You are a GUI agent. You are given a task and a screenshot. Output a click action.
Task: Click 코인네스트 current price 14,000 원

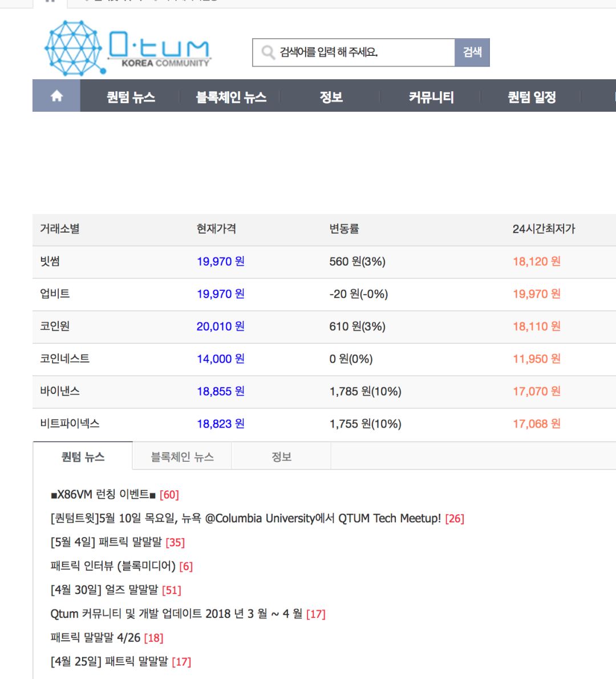point(221,359)
